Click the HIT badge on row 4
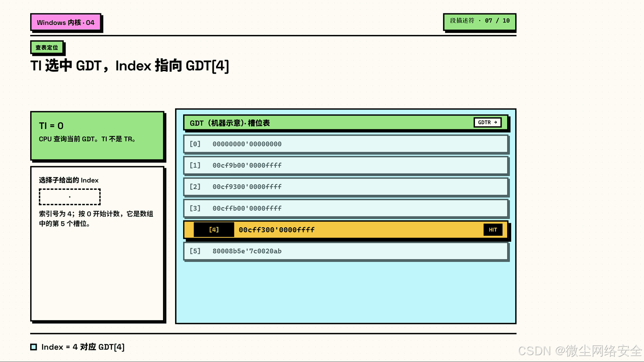Viewport: 644px width, 362px height. pyautogui.click(x=493, y=230)
